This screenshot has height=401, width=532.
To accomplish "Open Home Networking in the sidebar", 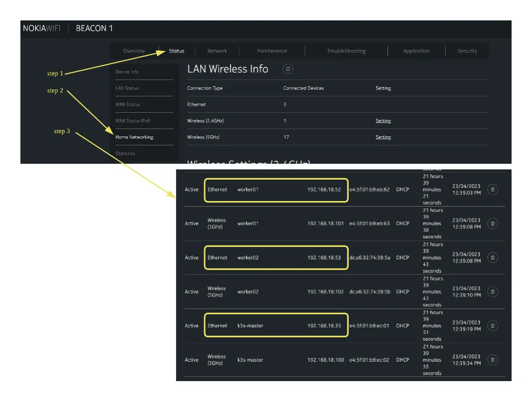I will (x=134, y=137).
